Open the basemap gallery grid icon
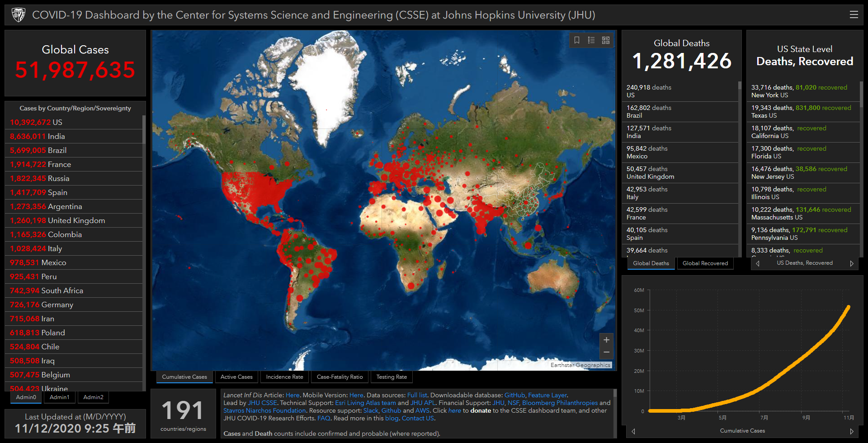 click(x=606, y=40)
